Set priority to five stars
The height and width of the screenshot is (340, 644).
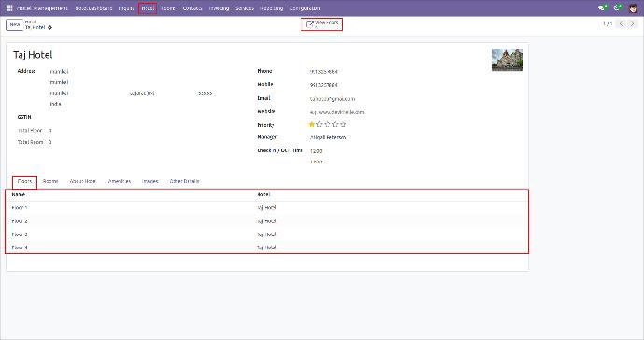[343, 124]
